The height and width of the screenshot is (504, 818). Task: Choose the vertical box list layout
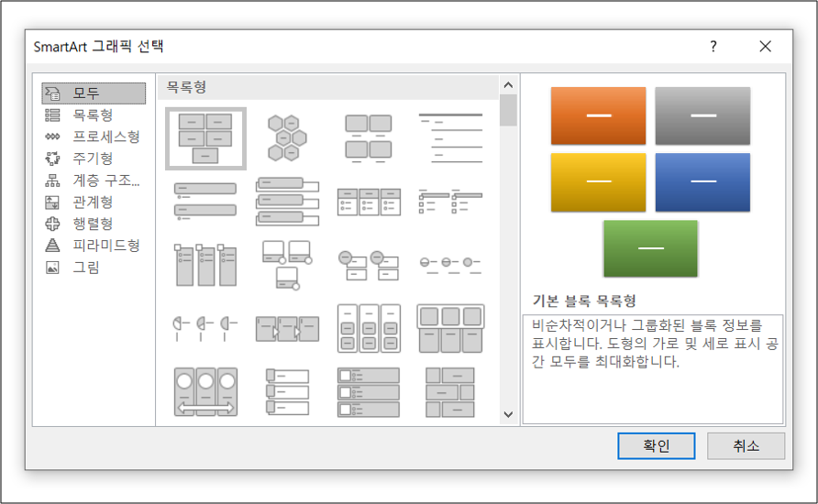click(x=287, y=203)
